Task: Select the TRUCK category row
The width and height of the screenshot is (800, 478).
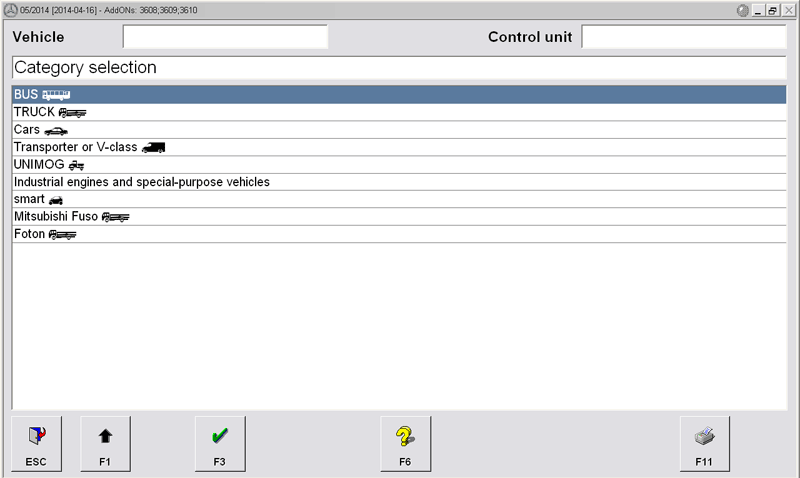Action: pos(399,112)
